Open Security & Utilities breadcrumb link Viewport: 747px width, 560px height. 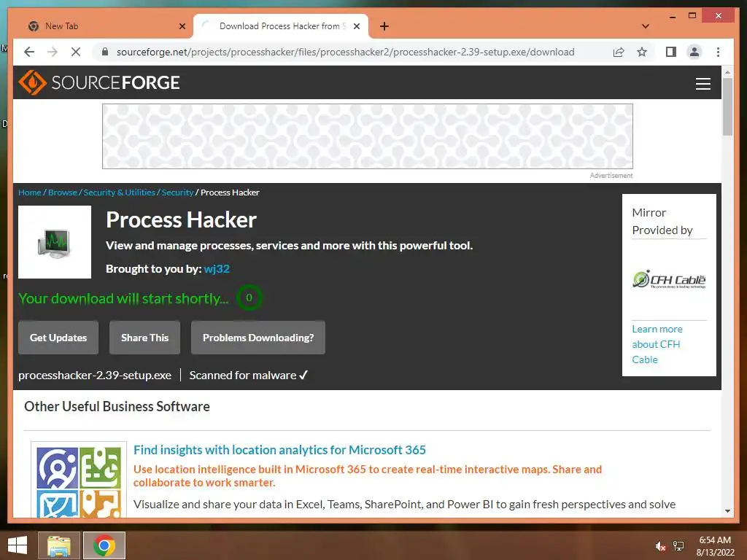pos(120,192)
